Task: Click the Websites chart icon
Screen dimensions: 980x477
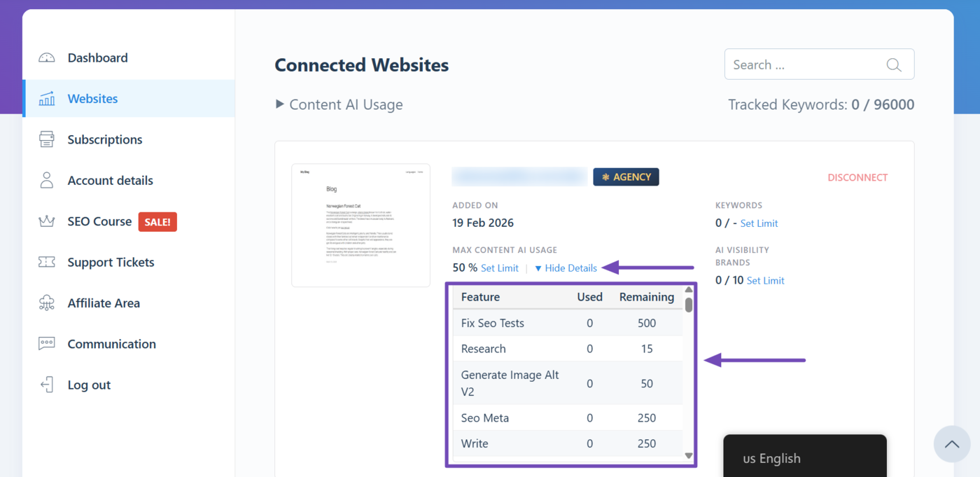Action: (x=47, y=99)
